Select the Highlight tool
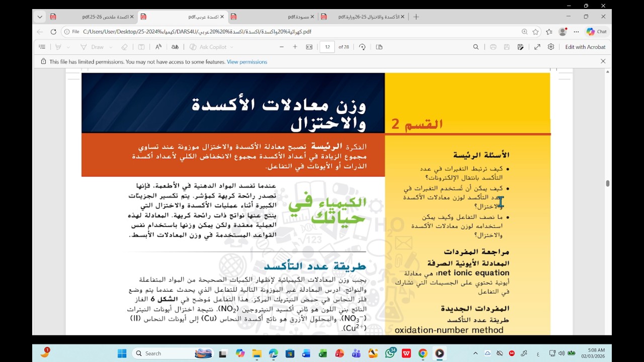 tap(58, 47)
